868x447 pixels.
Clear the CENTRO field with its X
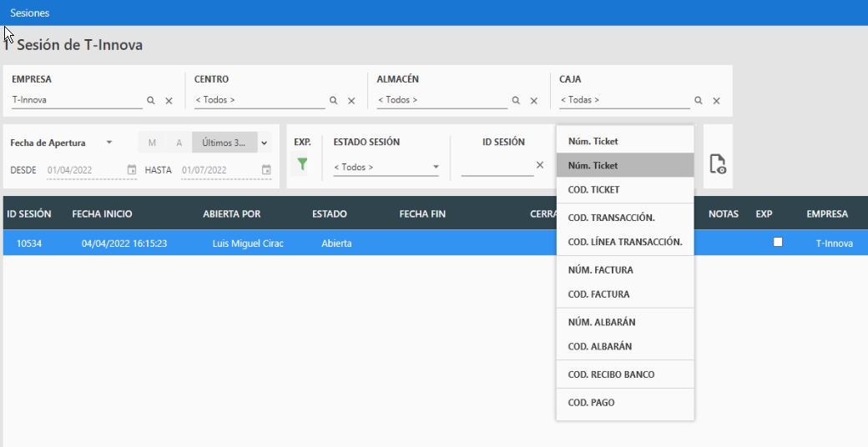pyautogui.click(x=351, y=101)
